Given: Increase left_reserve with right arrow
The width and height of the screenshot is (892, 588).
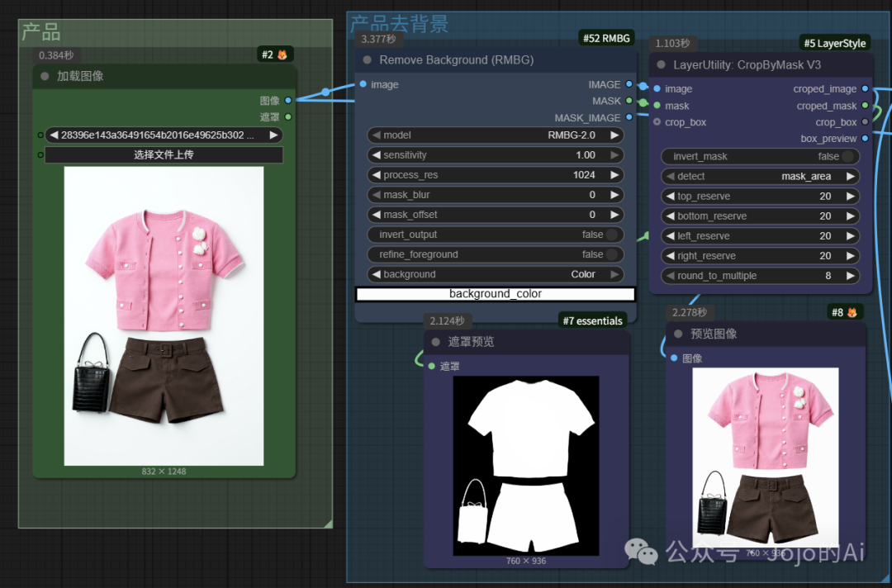Looking at the screenshot, I should point(851,236).
